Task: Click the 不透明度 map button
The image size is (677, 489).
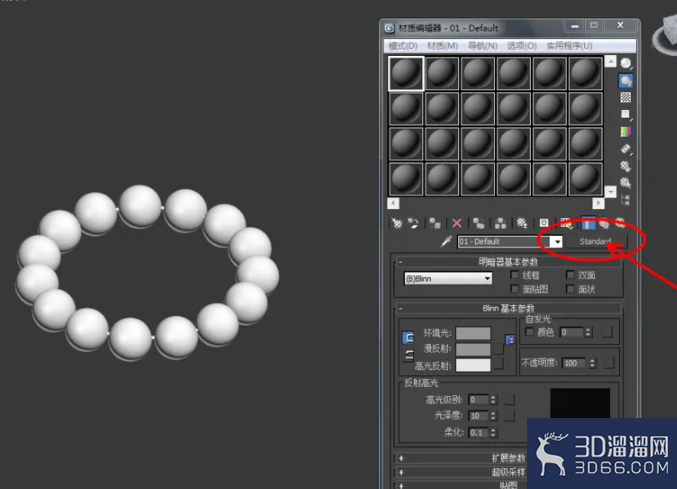Action: tap(609, 363)
